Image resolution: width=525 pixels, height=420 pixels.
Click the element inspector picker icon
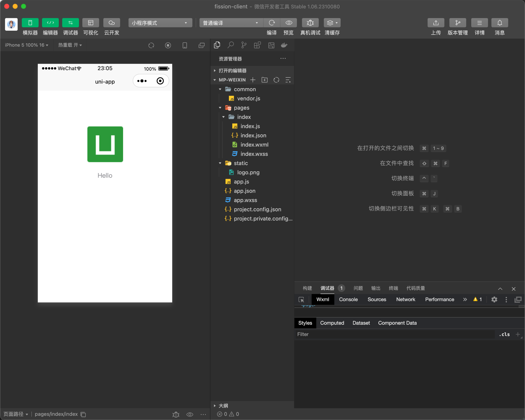(301, 300)
